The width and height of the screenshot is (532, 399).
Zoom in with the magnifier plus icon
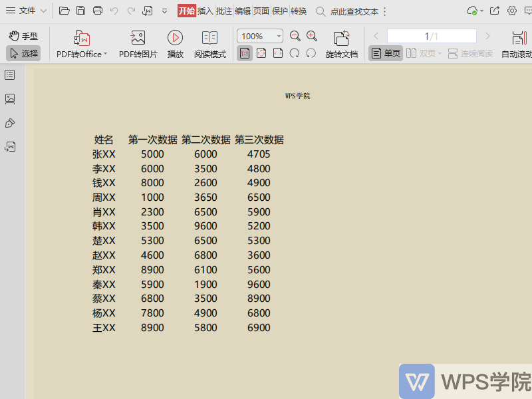(x=311, y=35)
